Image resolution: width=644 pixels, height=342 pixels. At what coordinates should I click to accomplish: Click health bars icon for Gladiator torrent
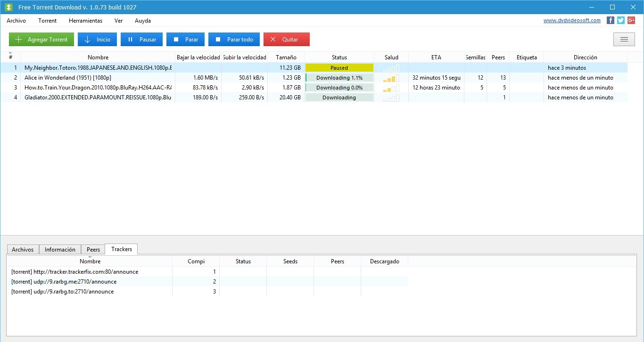click(x=391, y=98)
